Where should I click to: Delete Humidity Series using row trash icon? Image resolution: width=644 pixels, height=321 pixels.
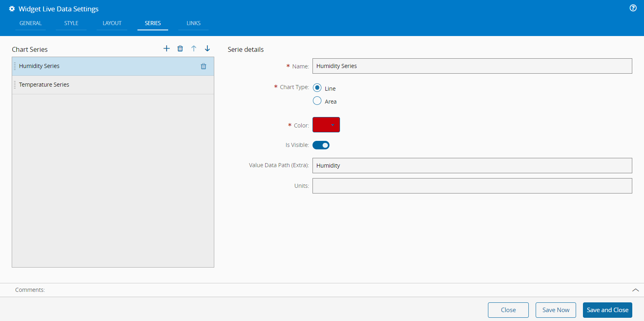pyautogui.click(x=203, y=66)
